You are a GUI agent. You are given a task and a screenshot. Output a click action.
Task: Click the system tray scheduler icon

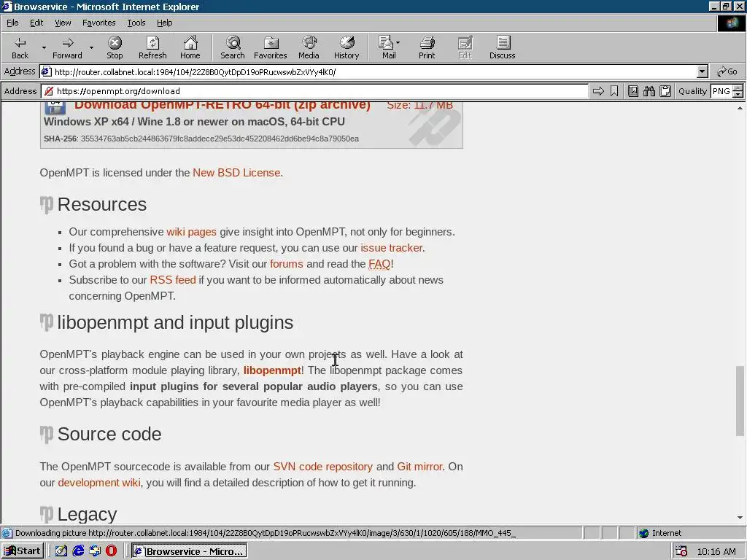click(681, 551)
